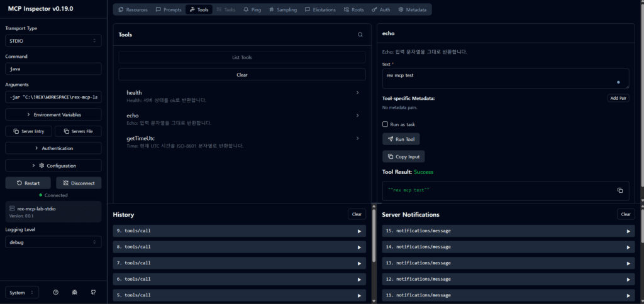The height and width of the screenshot is (304, 644).
Task: Expand history entry 8 tools/call
Action: click(x=240, y=247)
